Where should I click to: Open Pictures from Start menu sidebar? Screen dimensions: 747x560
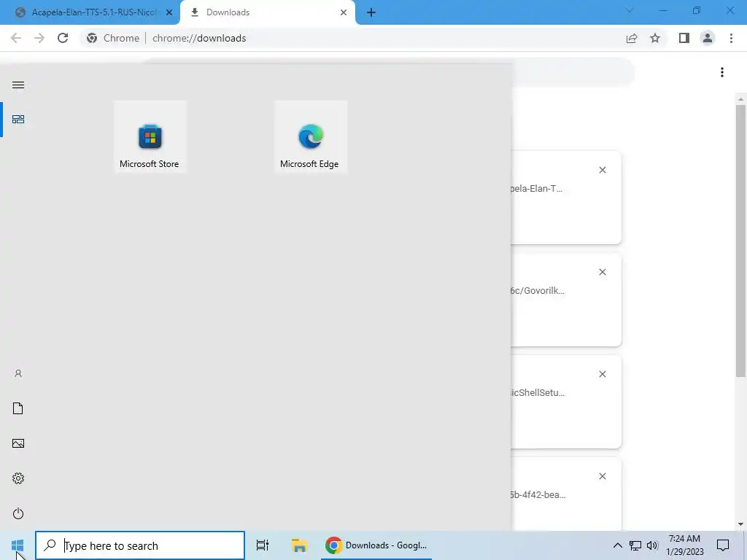click(x=18, y=443)
